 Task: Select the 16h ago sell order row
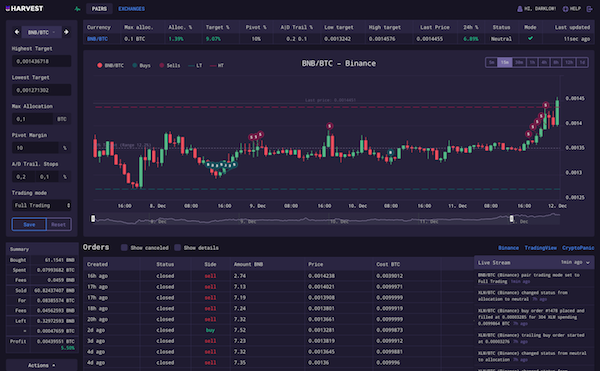pyautogui.click(x=278, y=276)
